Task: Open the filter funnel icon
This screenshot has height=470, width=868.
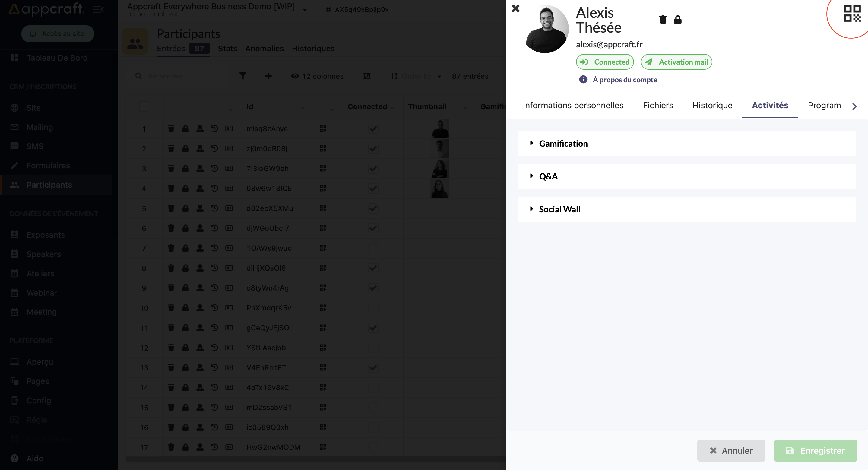Action: (x=242, y=76)
